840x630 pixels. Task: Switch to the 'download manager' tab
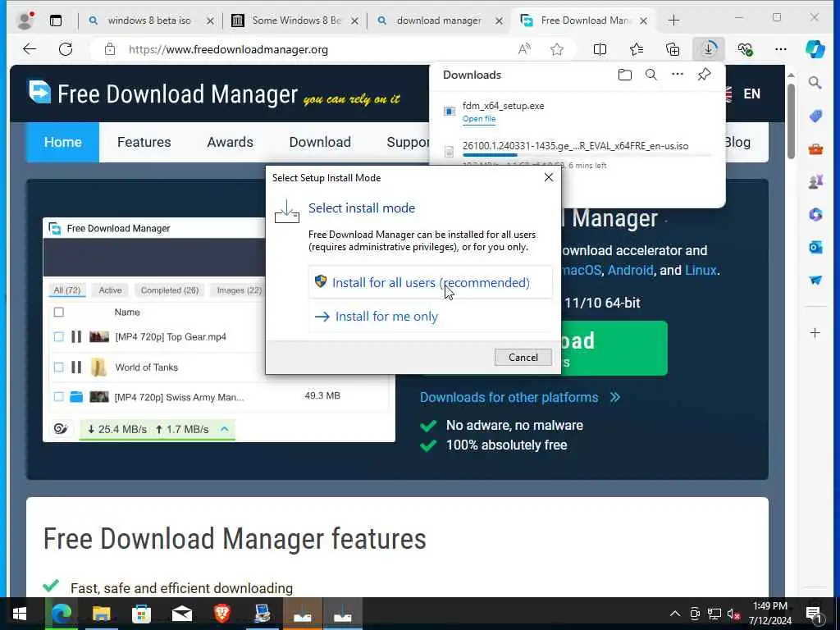439,21
